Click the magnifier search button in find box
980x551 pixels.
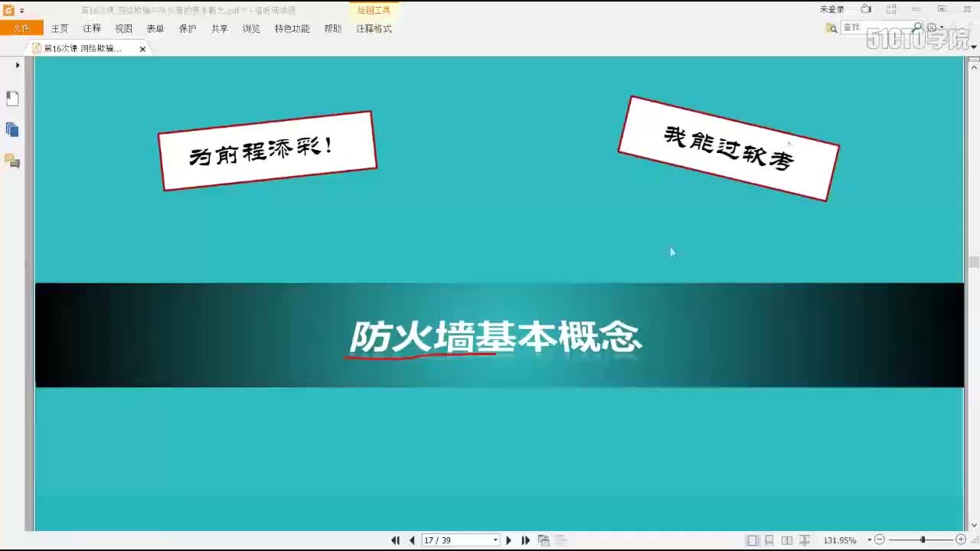pos(917,28)
